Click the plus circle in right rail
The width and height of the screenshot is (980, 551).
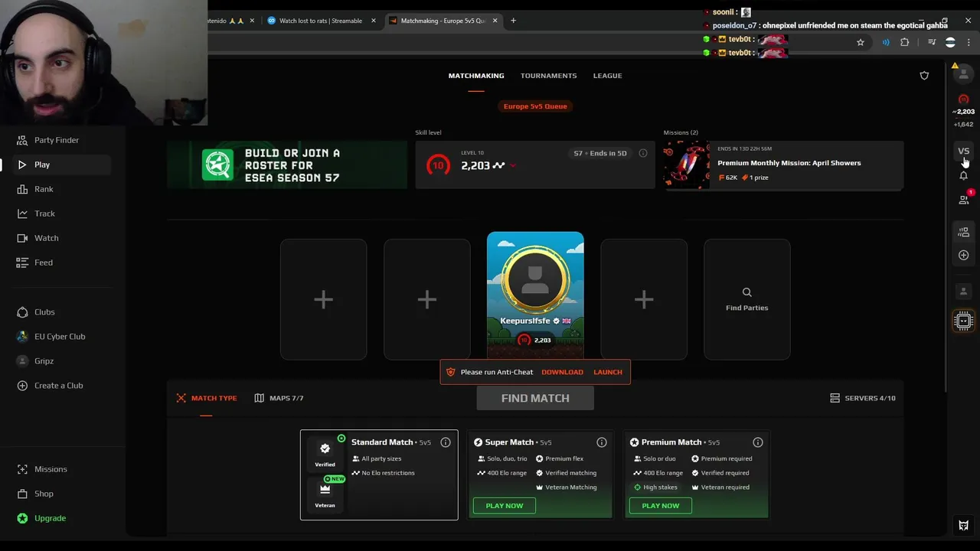pos(964,255)
